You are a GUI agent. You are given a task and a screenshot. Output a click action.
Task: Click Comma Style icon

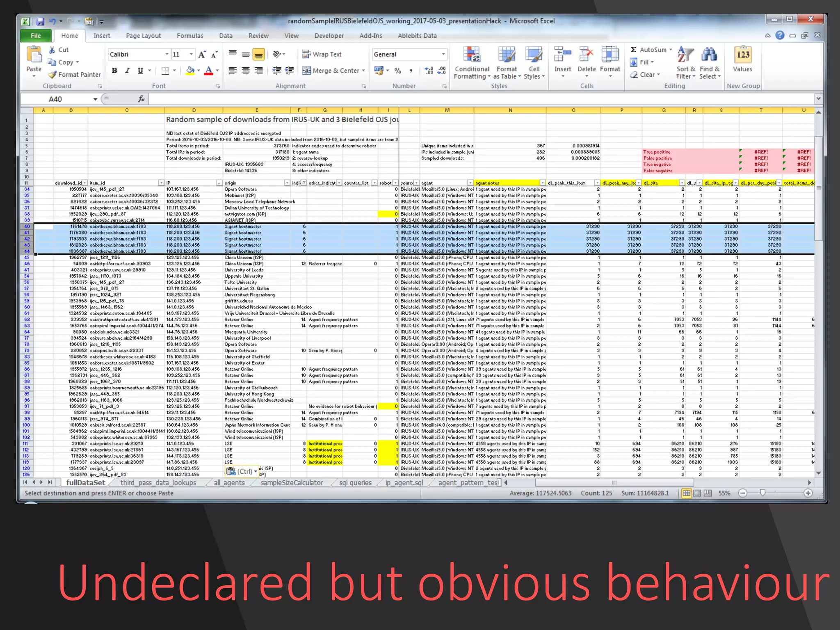pos(411,71)
